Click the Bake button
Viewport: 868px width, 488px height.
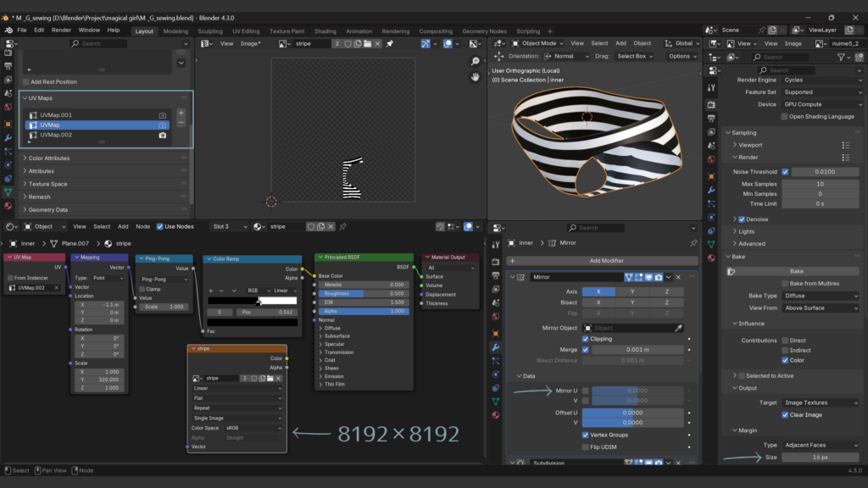pos(796,271)
